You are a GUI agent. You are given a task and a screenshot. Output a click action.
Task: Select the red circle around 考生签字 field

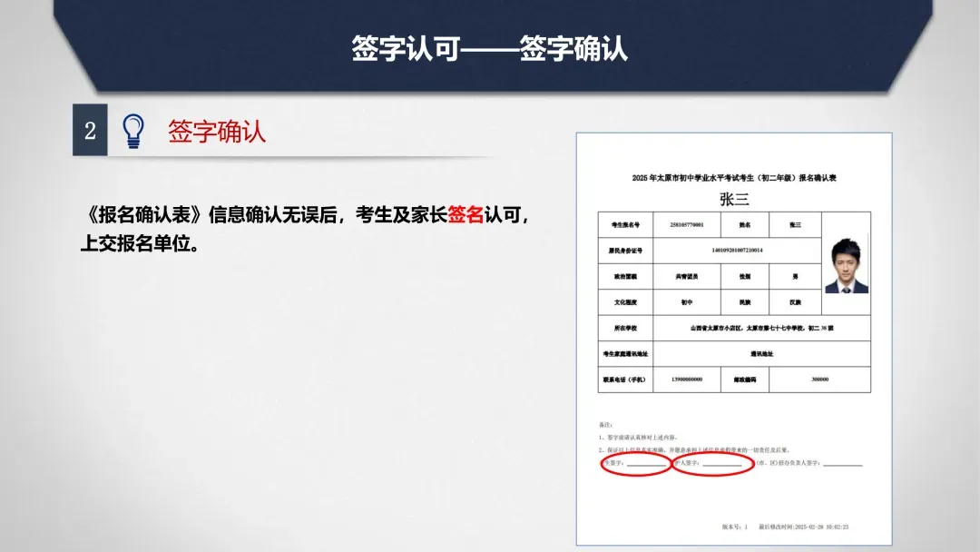coord(636,463)
